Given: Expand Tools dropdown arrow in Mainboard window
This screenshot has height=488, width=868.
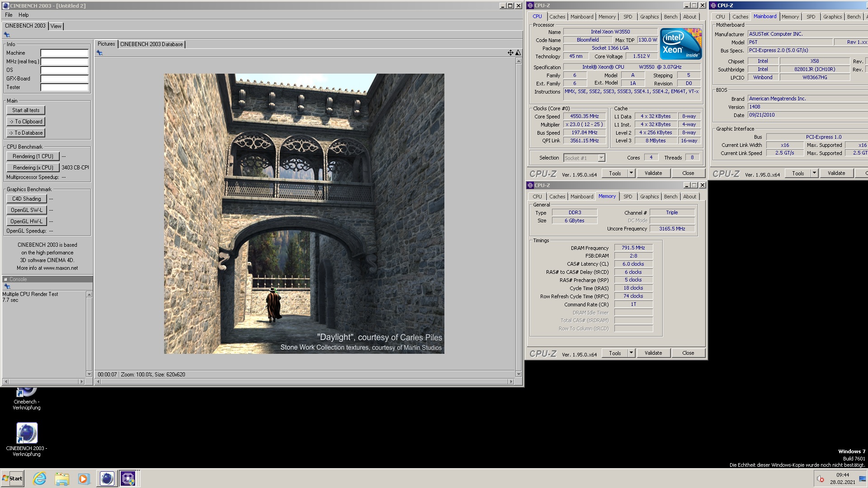Looking at the screenshot, I should (814, 173).
